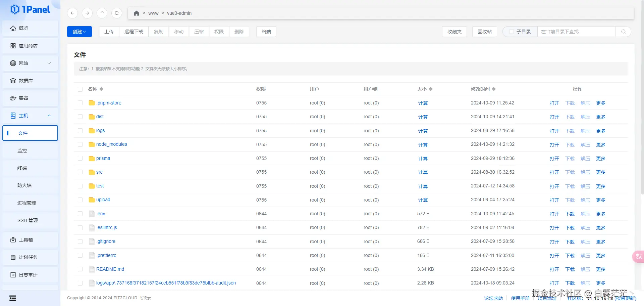Click the search magnifier icon
The width and height of the screenshot is (644, 306).
pos(623,32)
